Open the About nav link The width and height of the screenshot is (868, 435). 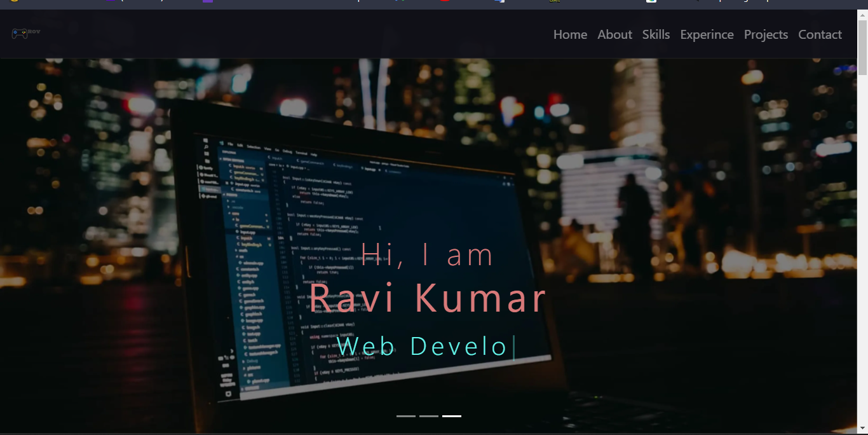point(614,34)
